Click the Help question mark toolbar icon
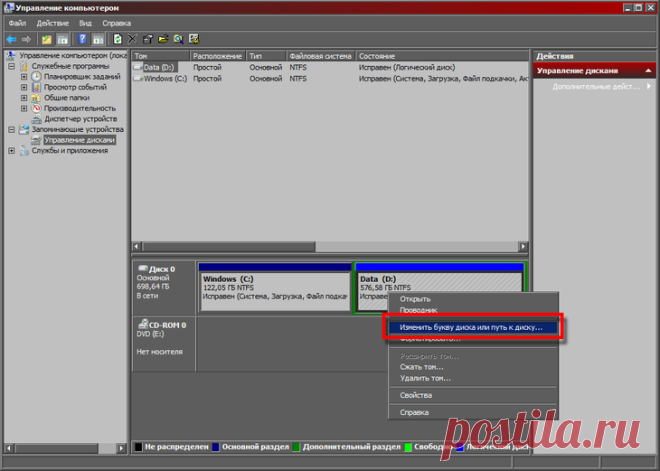The width and height of the screenshot is (660, 471). 82,39
